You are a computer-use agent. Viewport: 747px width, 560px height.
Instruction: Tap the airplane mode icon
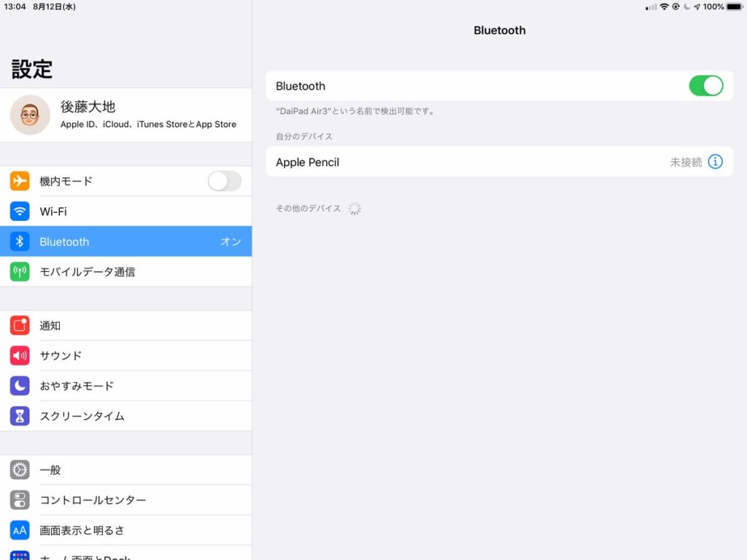coord(20,181)
